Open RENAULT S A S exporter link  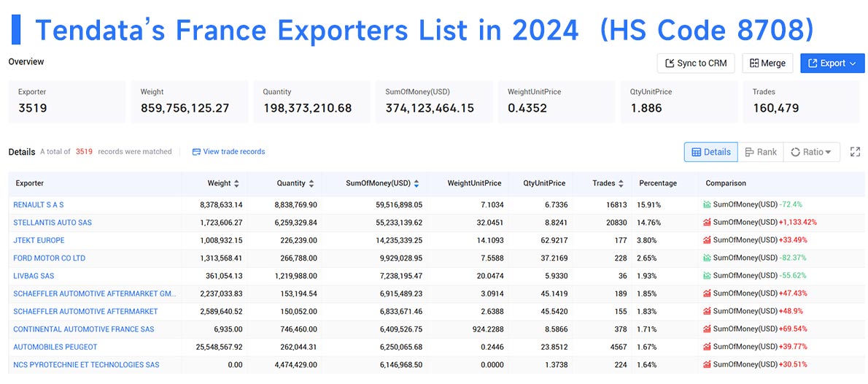[x=39, y=204]
